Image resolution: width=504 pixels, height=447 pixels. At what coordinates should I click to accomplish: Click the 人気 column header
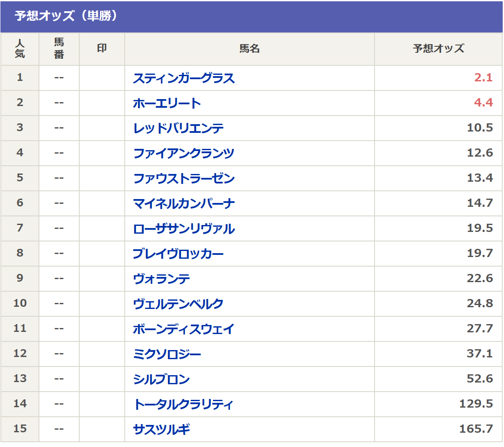pyautogui.click(x=20, y=49)
